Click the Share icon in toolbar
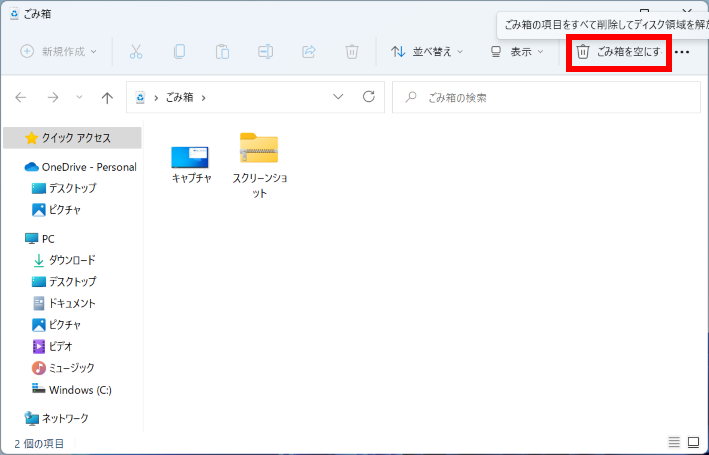 [308, 52]
